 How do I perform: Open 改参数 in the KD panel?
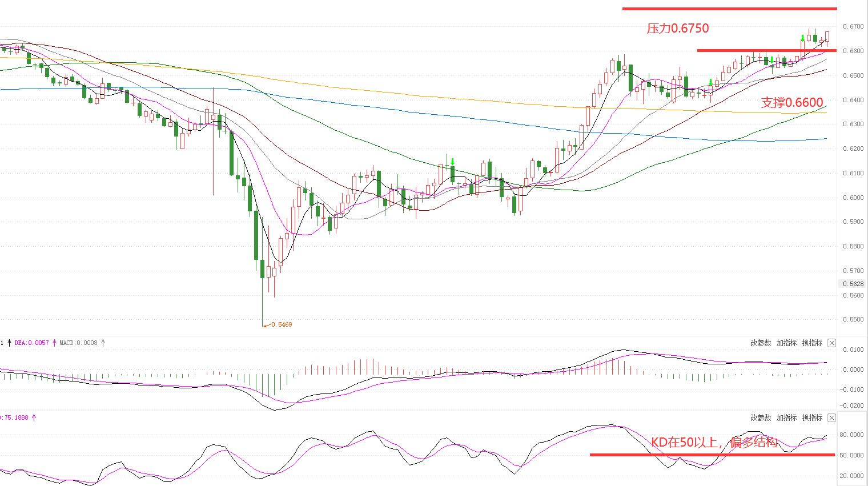coord(761,417)
